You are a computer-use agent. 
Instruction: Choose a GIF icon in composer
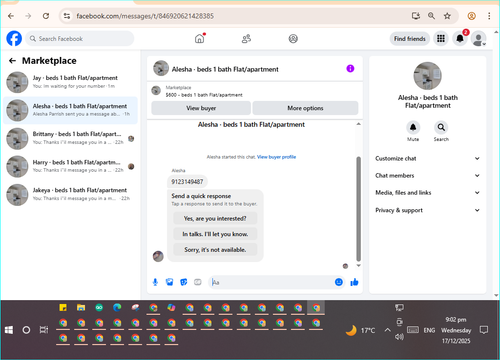point(198,282)
